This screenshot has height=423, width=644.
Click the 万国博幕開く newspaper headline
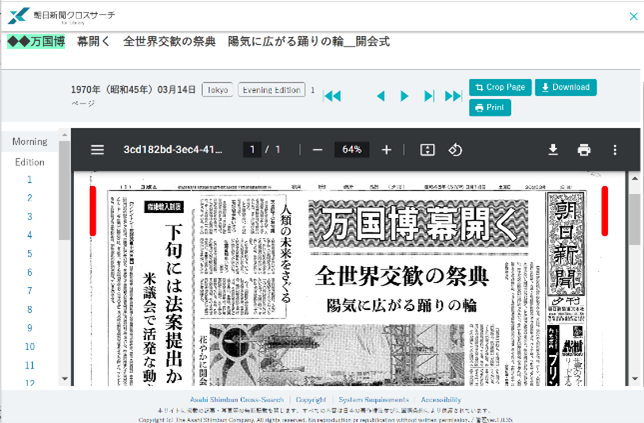[x=419, y=224]
